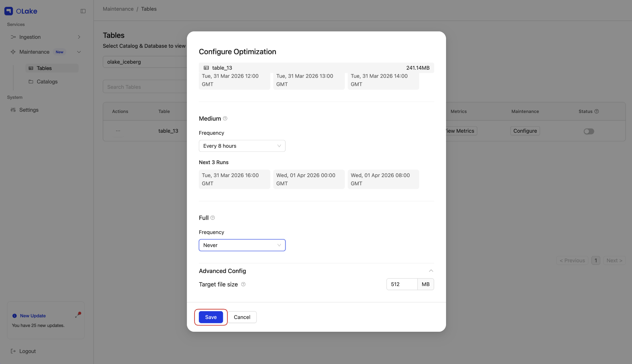The width and height of the screenshot is (632, 364).
Task: Click the table icon beside table_13
Action: point(206,68)
